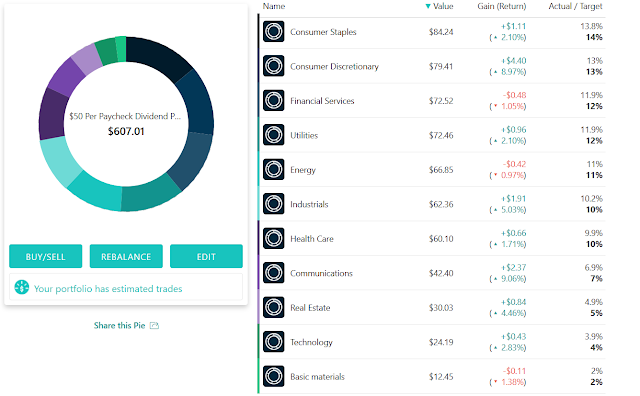The width and height of the screenshot is (640, 396).
Task: Click the +$2.37 gain figure
Action: click(x=514, y=268)
